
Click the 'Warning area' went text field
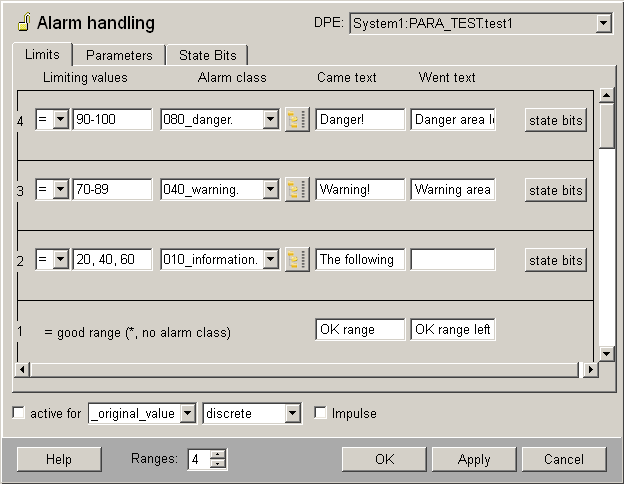point(453,189)
